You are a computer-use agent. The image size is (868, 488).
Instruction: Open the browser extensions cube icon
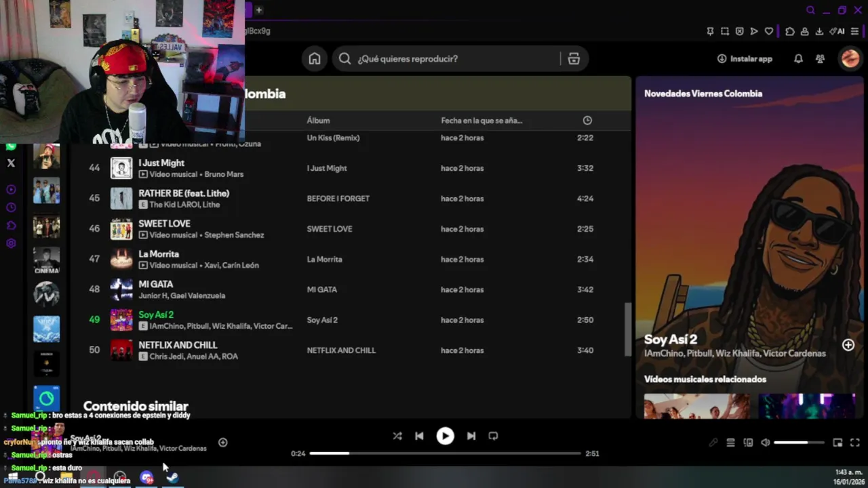click(790, 31)
